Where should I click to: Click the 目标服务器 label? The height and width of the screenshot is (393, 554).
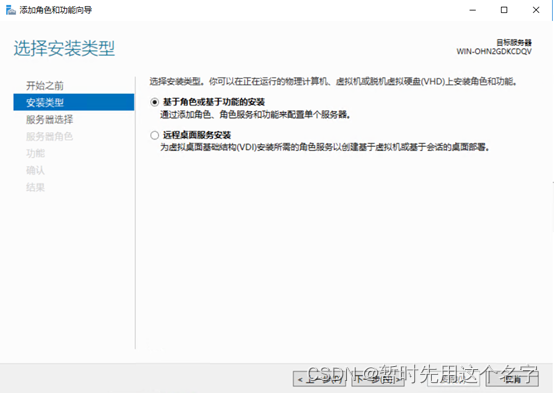coord(514,42)
